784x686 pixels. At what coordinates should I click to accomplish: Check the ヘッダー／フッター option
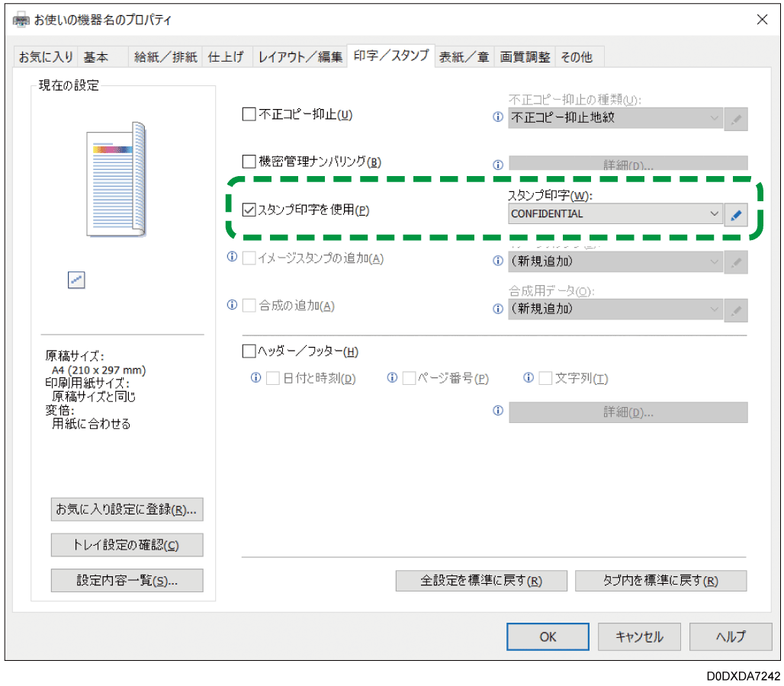coord(248,351)
